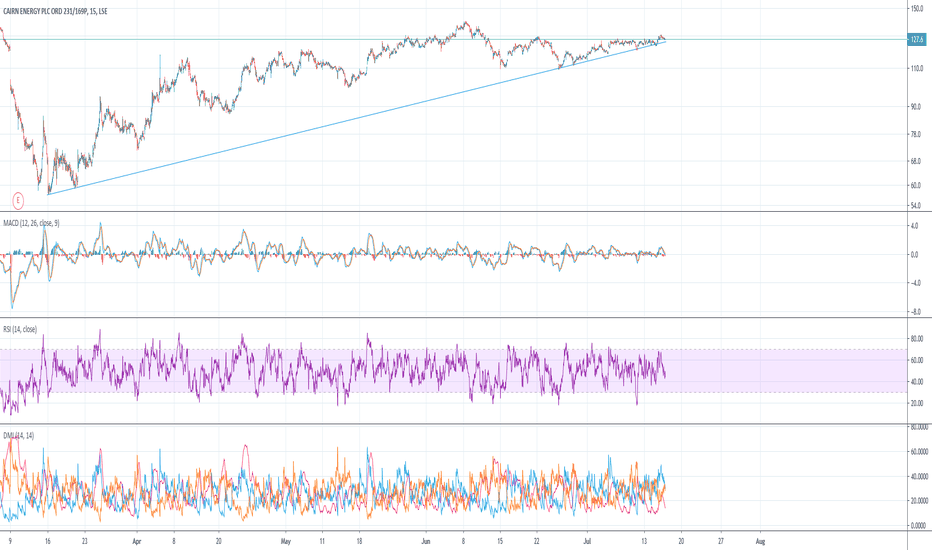Click the DMI scale value 40.0000
This screenshot has width=932, height=550.
click(919, 477)
